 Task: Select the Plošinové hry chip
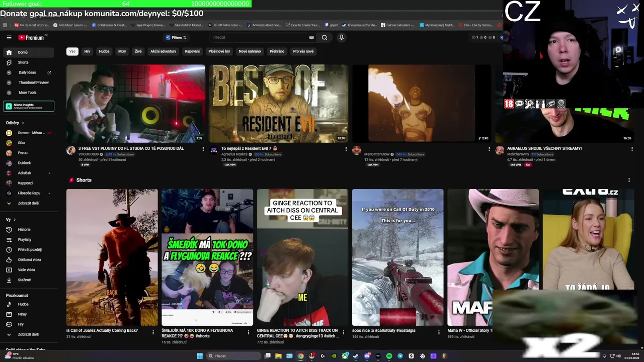tap(219, 51)
